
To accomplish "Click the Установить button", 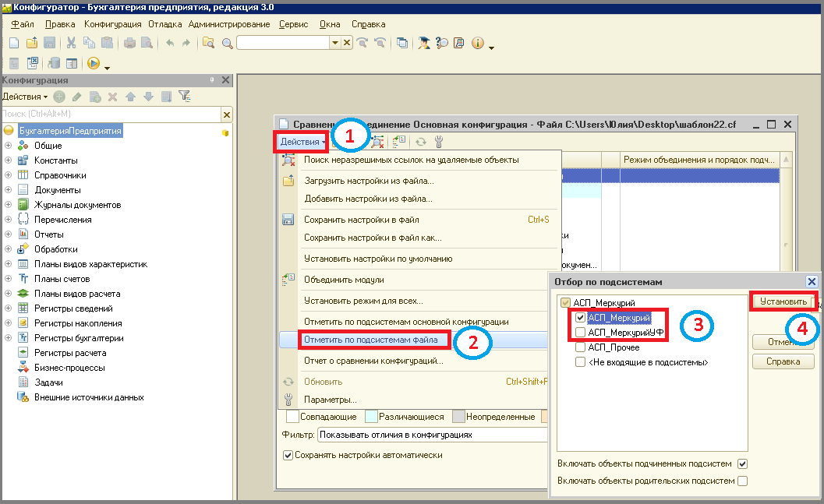I will click(x=783, y=301).
